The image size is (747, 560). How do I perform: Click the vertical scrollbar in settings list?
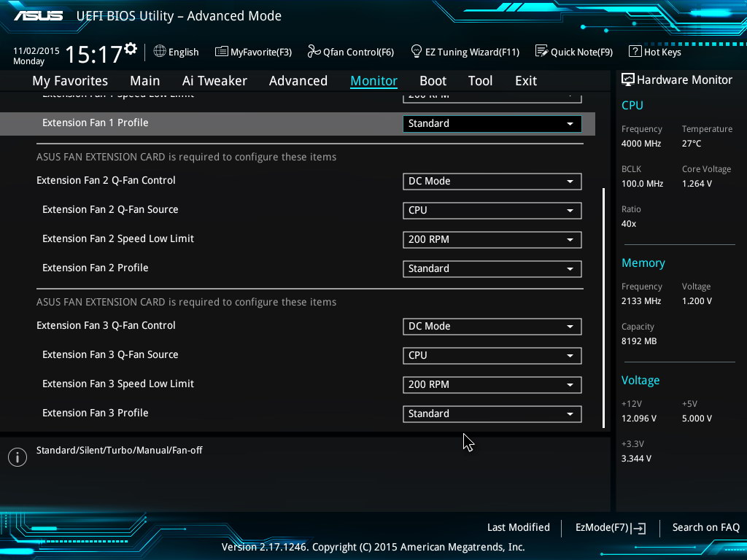[x=603, y=306]
